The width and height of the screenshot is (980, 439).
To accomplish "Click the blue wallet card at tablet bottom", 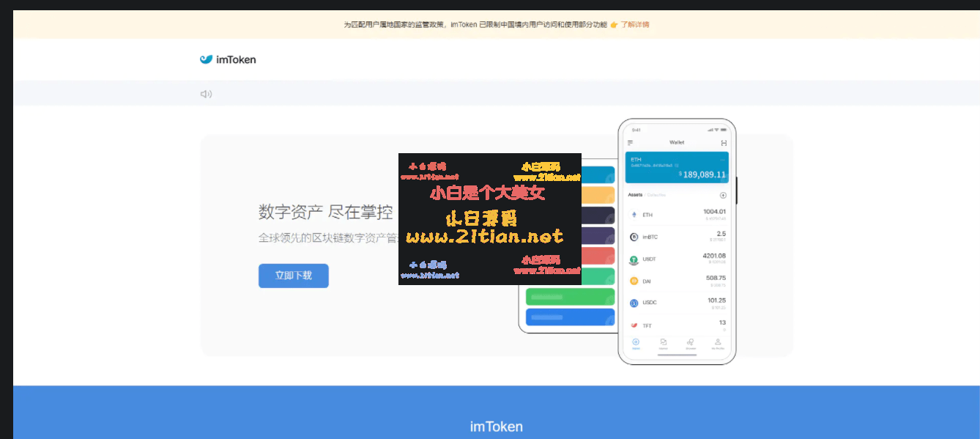I will pyautogui.click(x=570, y=317).
